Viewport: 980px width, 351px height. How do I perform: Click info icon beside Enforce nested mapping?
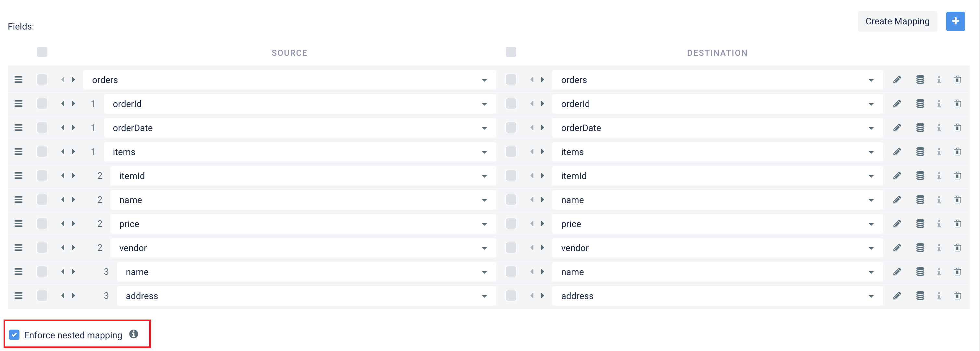tap(133, 334)
